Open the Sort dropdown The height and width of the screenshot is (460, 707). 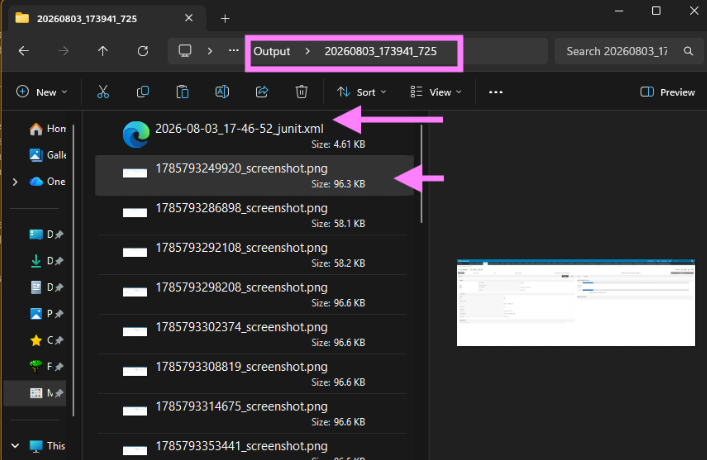coord(362,92)
